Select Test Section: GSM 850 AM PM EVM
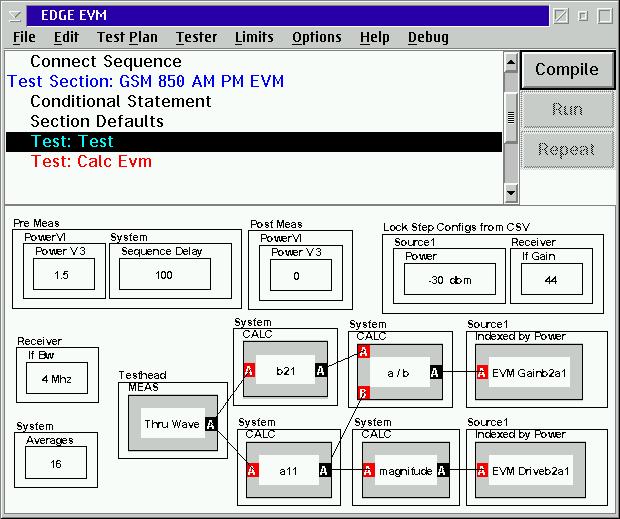Image resolution: width=620 pixels, height=519 pixels. pos(254,81)
